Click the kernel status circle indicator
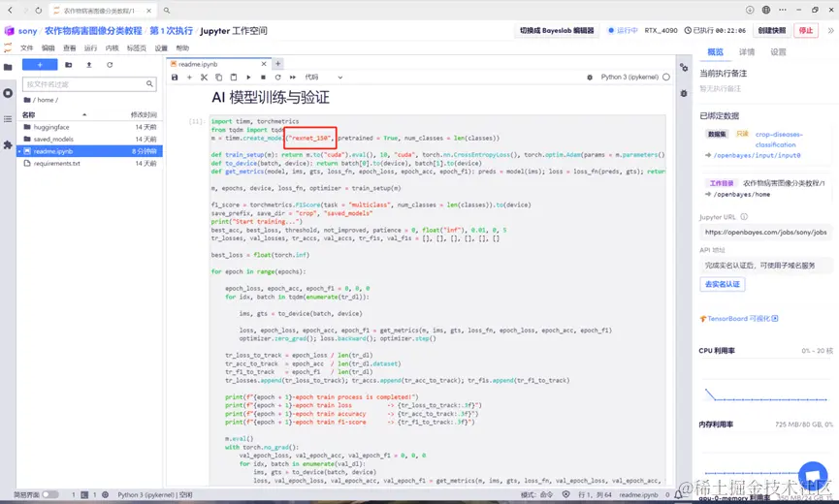This screenshot has height=504, width=839. (666, 77)
